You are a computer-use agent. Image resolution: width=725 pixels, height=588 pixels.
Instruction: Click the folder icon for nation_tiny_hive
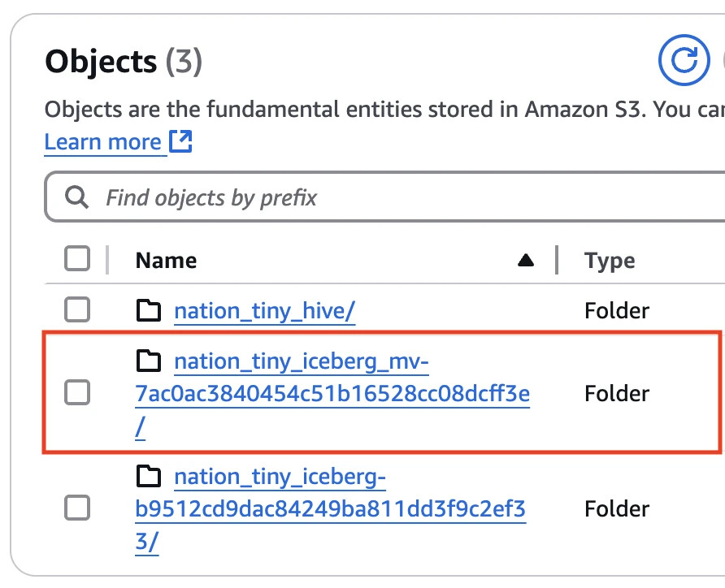coord(149,311)
